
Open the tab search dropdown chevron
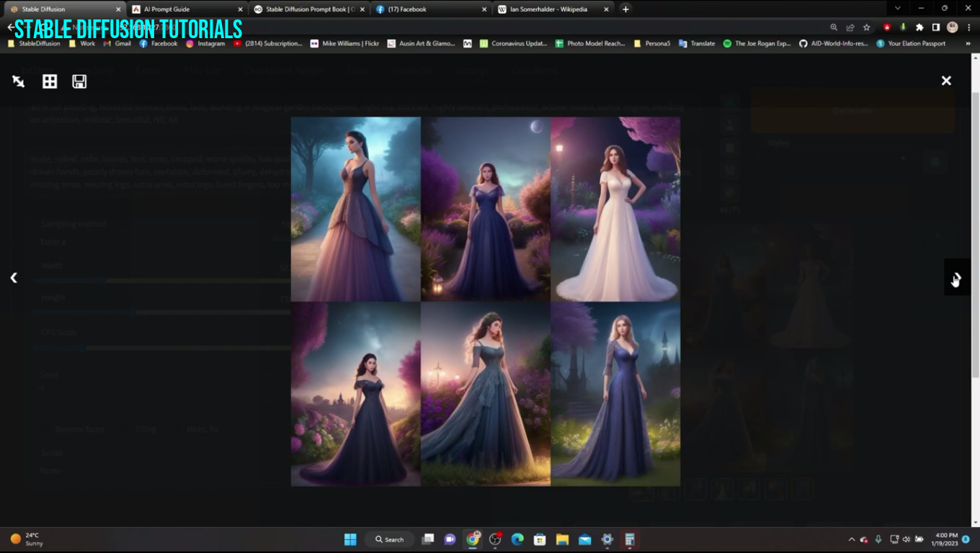click(x=897, y=9)
